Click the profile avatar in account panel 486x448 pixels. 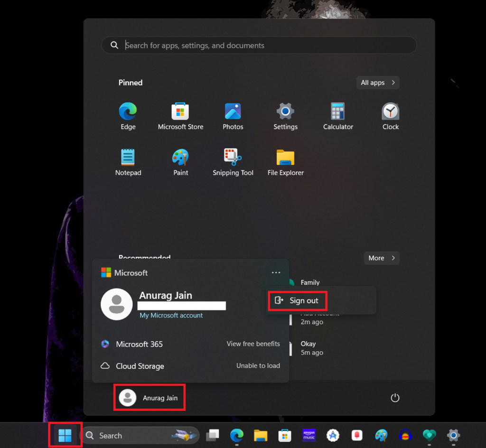tap(117, 304)
